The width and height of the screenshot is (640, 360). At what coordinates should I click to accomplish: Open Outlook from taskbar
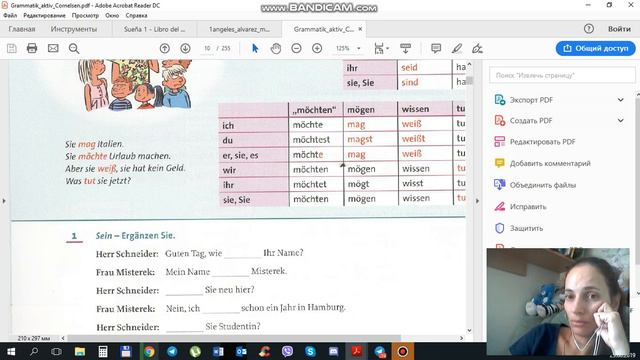pyautogui.click(x=241, y=351)
